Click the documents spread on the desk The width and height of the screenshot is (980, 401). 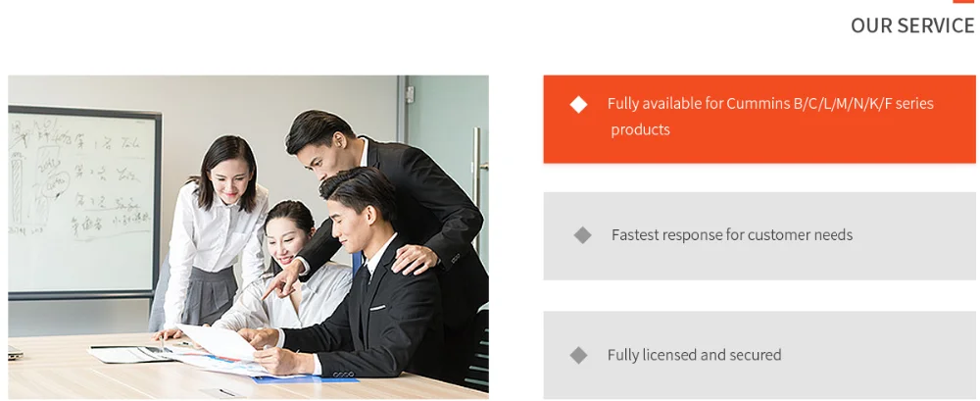[225, 354]
